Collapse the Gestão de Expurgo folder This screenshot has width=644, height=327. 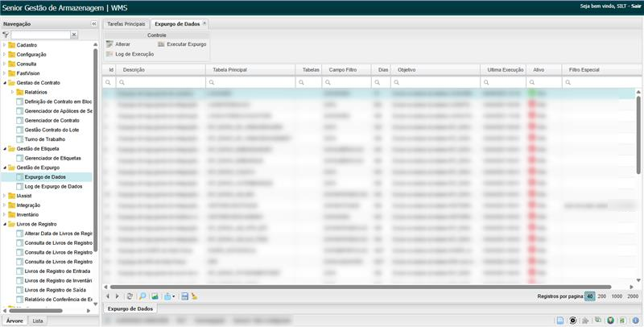[4, 168]
